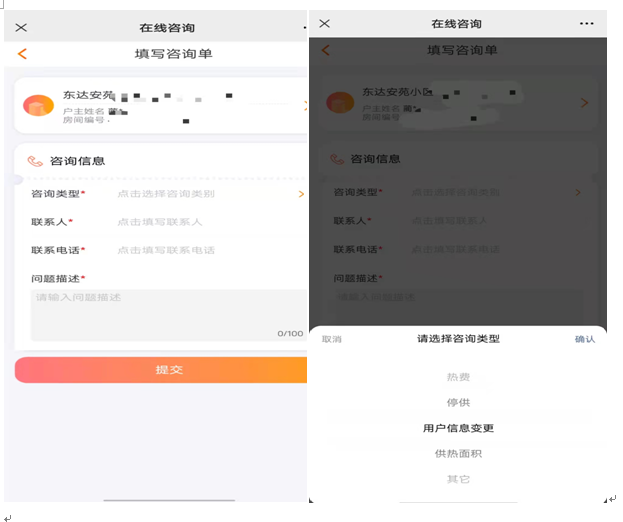Focus the 联系人 input field on the left screen
Image resolution: width=623 pixels, height=522 pixels.
click(x=200, y=222)
